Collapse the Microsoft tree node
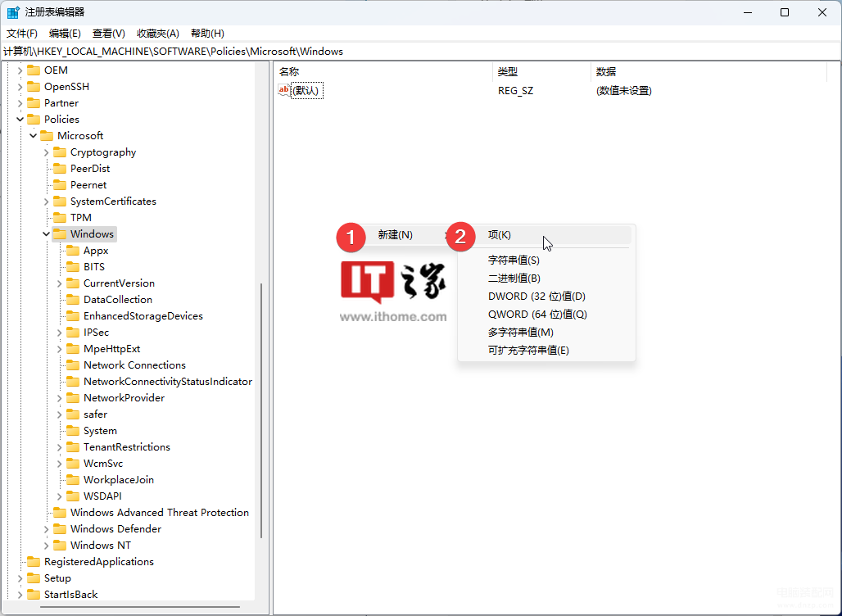Image resolution: width=842 pixels, height=616 pixels. pos(34,136)
